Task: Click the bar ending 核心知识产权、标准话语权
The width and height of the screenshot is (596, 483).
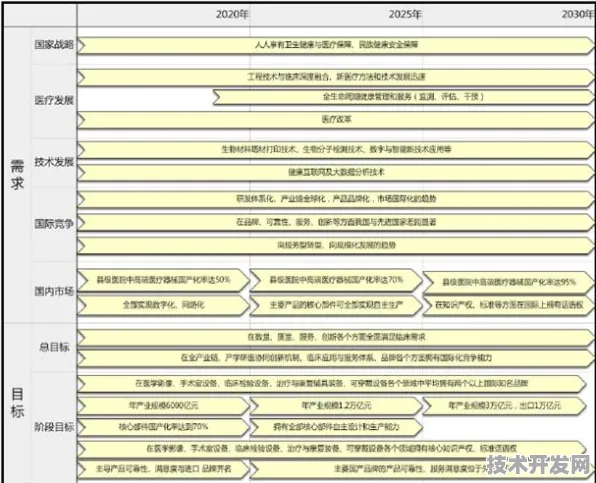Action: point(332,449)
